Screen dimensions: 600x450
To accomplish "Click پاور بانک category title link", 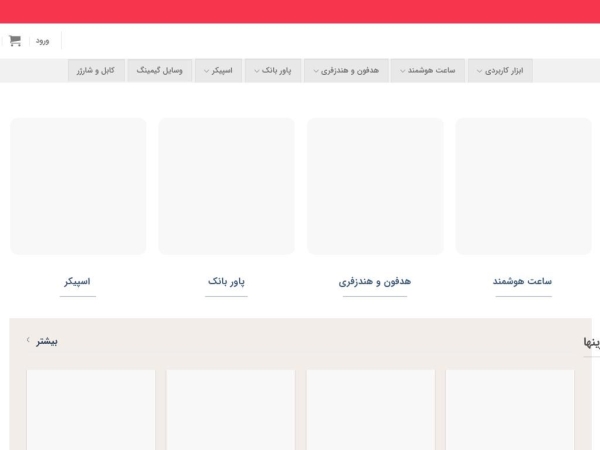I will (226, 282).
